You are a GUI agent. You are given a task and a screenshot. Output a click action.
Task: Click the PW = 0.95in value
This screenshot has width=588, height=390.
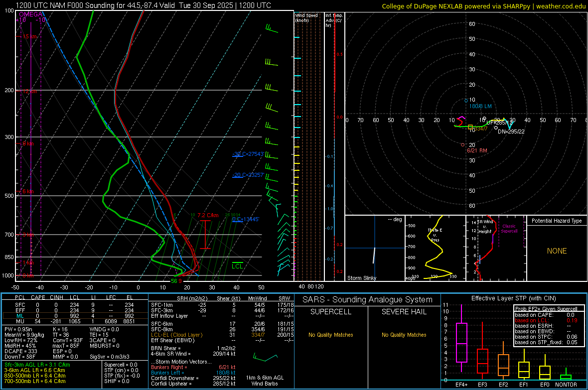[18, 329]
